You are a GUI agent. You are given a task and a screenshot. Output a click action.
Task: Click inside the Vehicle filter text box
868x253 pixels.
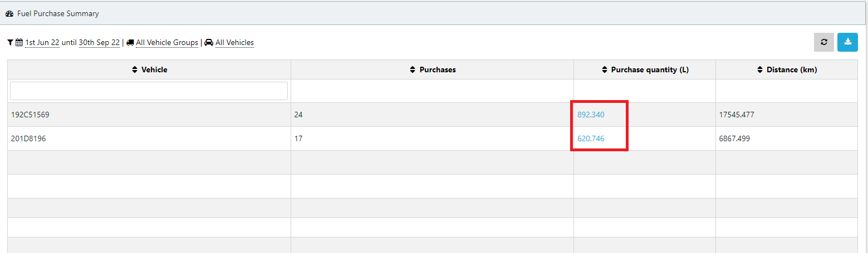pos(149,91)
